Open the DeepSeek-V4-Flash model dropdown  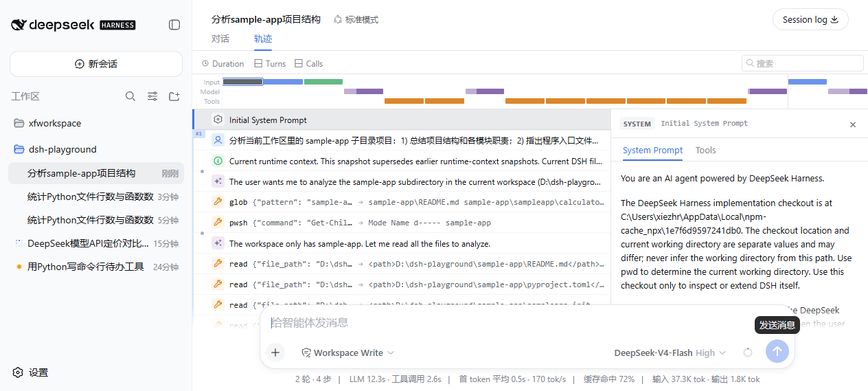(x=670, y=353)
